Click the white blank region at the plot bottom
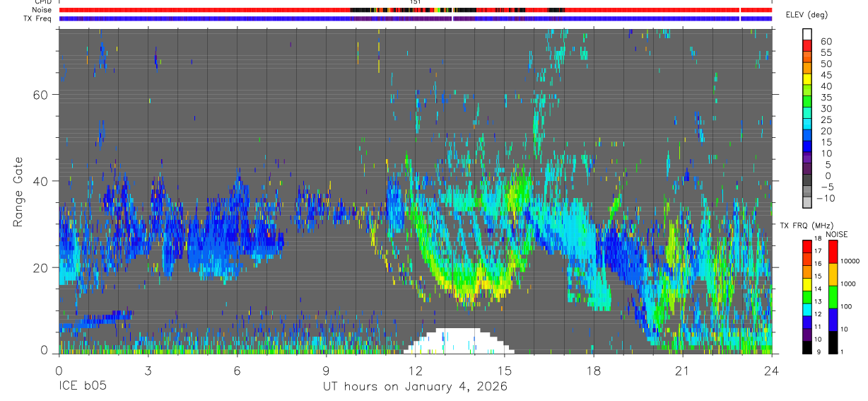This screenshot has height=401, width=868. [459, 342]
